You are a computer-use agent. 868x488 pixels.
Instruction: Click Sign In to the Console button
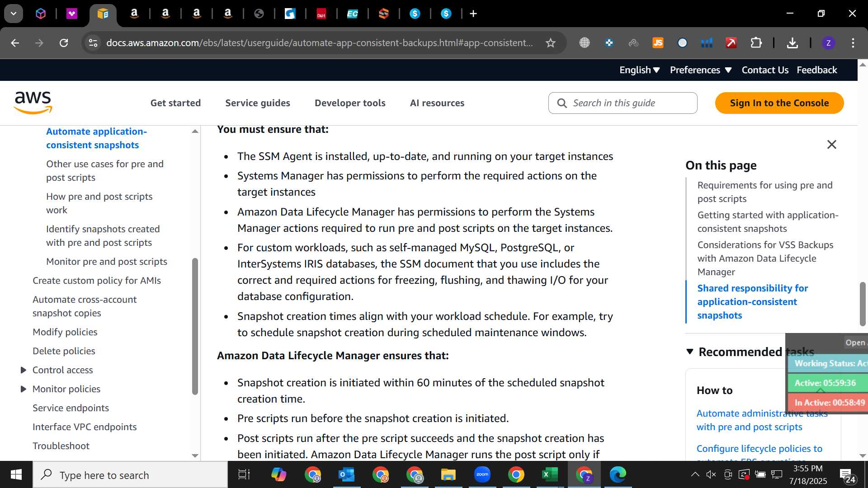(x=779, y=103)
